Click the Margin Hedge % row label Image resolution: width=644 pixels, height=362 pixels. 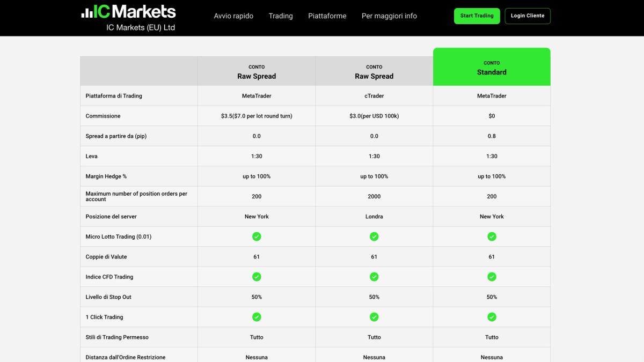tap(106, 176)
